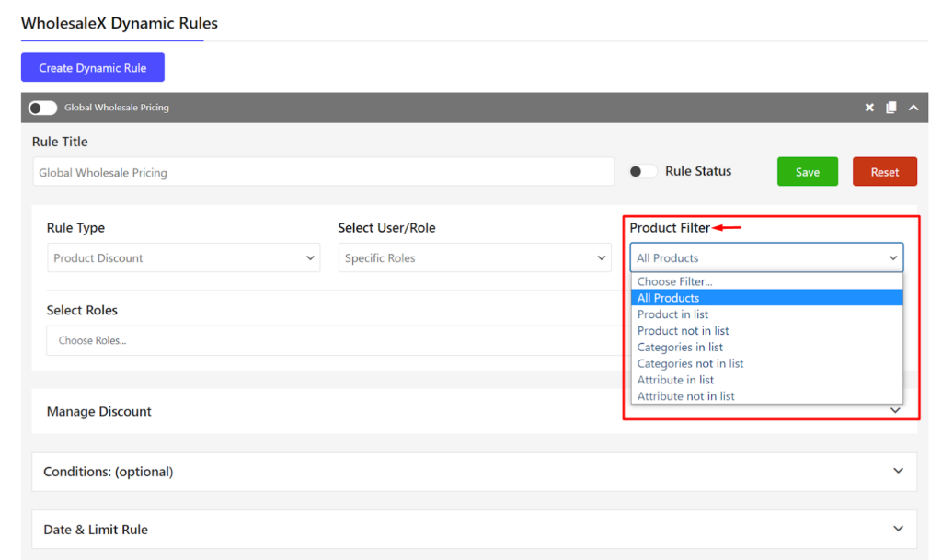Select the Choose Filter... option
942x560 pixels.
click(766, 281)
